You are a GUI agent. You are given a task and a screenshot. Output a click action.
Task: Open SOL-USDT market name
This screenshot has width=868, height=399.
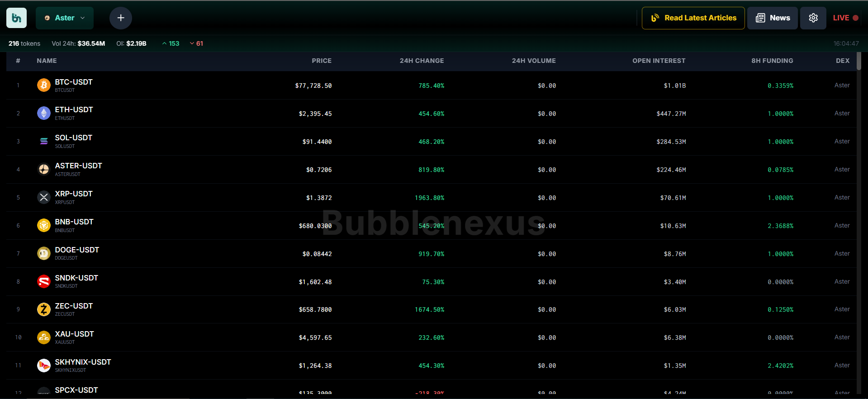pos(73,138)
